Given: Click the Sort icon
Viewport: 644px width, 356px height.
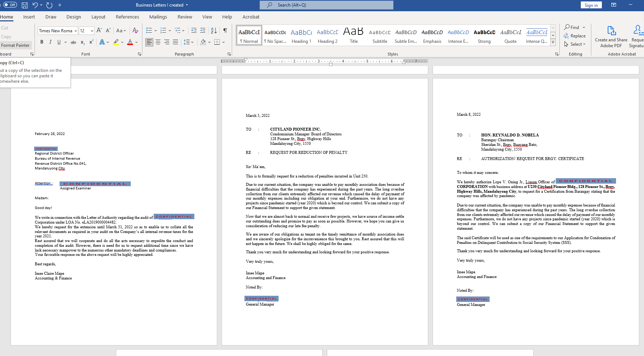Looking at the screenshot, I should 214,30.
